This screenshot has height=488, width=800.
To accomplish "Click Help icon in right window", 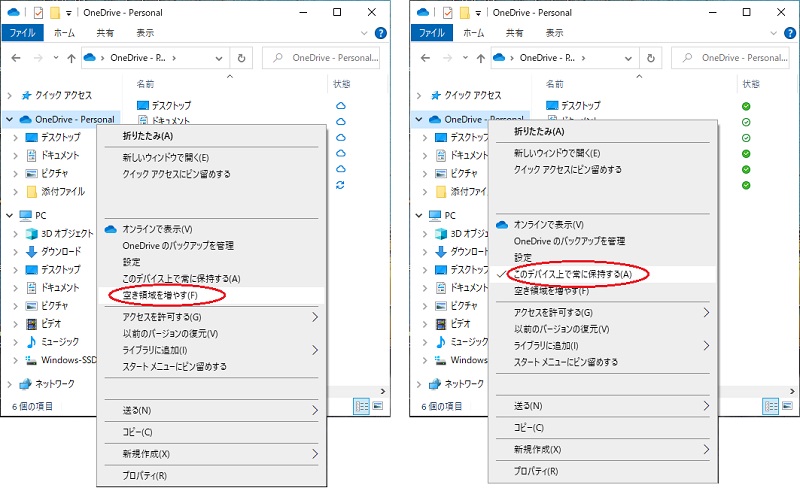I will pyautogui.click(x=790, y=33).
